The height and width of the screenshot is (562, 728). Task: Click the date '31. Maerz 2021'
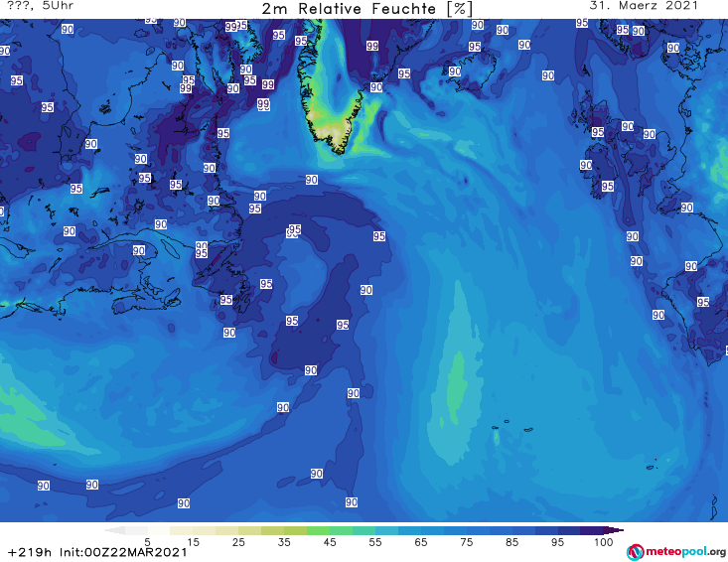(644, 6)
